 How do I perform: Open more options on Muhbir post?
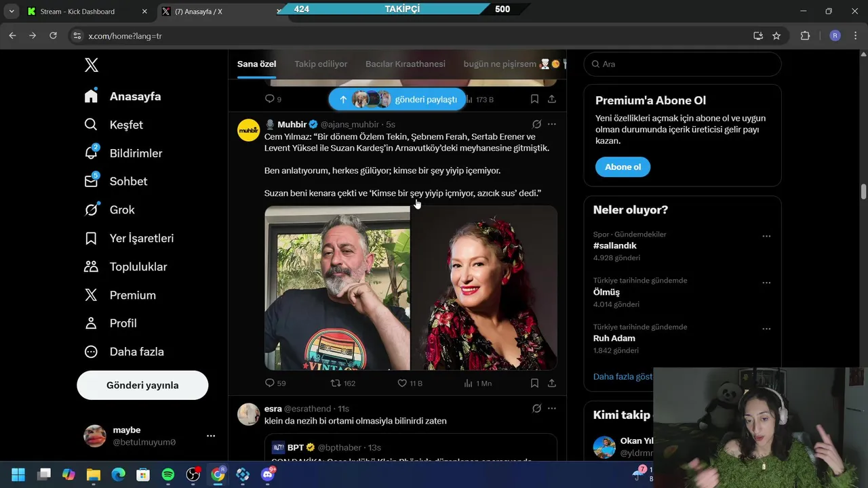[x=552, y=124]
